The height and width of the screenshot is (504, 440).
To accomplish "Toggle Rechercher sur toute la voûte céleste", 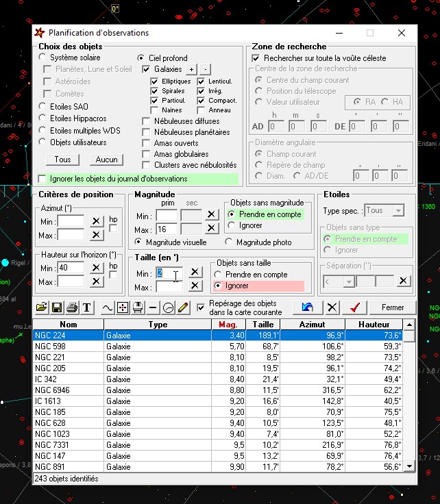I will tap(256, 58).
